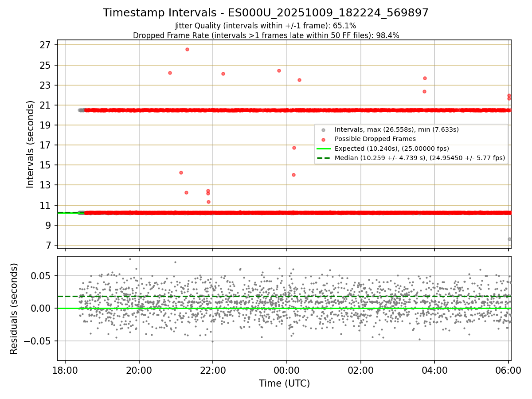This screenshot has width=532, height=399.
Task: Click x-axis tick label "20:00"
Action: pos(139,370)
